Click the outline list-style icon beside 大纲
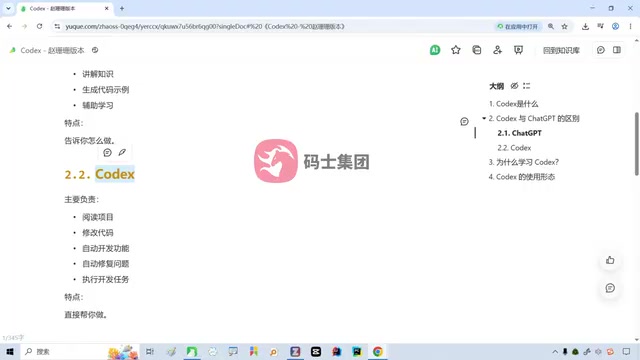Viewport: 640px width, 360px height. point(527,86)
